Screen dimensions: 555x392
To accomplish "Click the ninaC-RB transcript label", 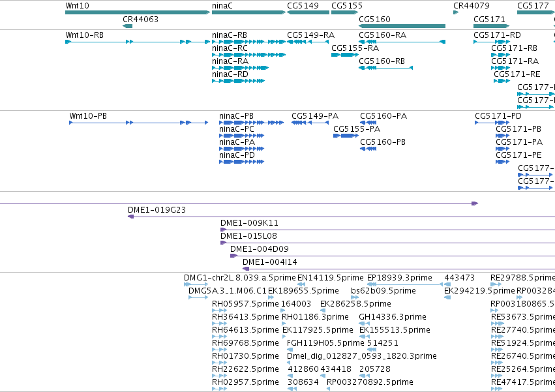I will click(230, 35).
